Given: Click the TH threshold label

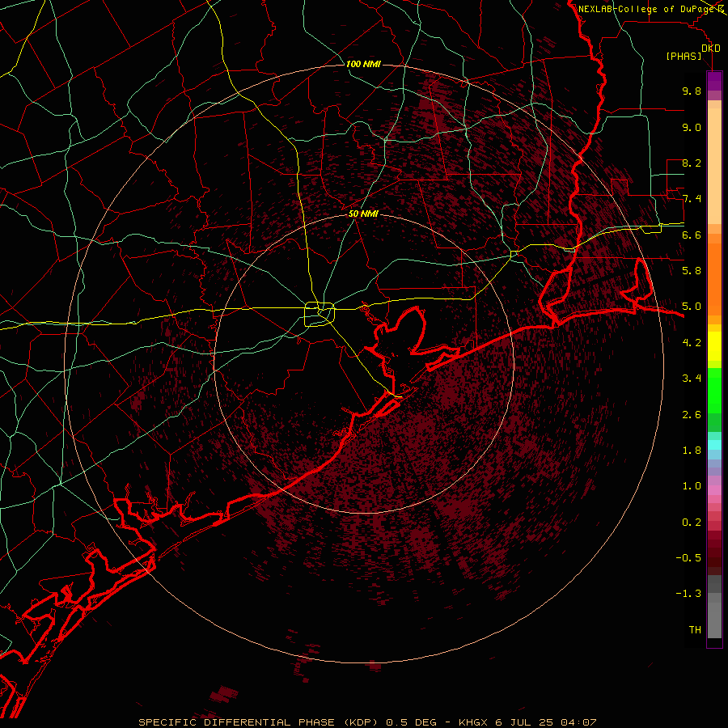Looking at the screenshot, I should (695, 630).
